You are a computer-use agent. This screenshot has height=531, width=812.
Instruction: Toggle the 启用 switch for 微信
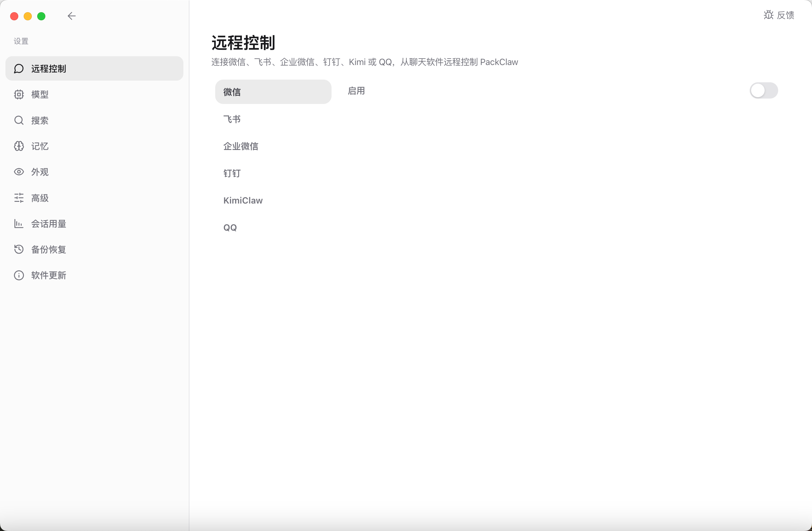[764, 91]
